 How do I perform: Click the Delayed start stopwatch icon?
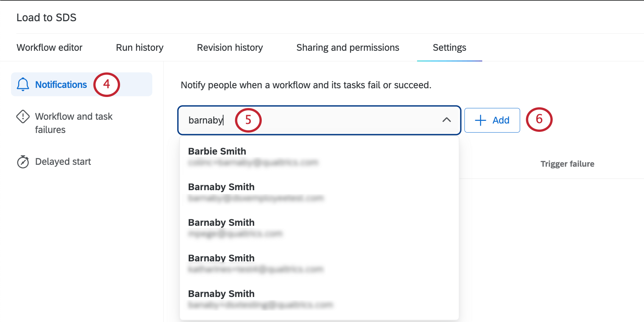[23, 162]
